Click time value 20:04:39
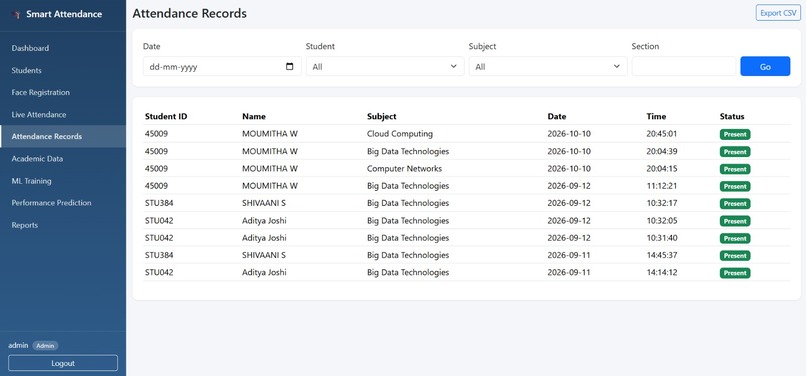806x376 pixels. click(x=662, y=151)
